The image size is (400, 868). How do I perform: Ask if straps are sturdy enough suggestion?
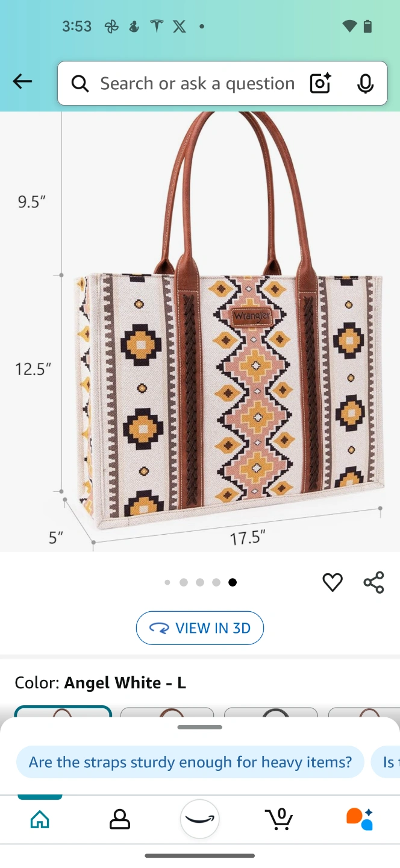click(x=190, y=762)
